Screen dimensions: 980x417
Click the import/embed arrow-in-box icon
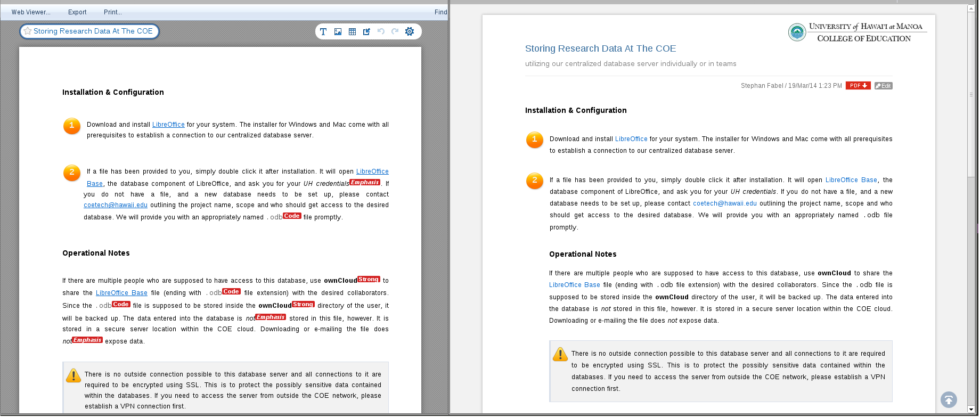366,32
